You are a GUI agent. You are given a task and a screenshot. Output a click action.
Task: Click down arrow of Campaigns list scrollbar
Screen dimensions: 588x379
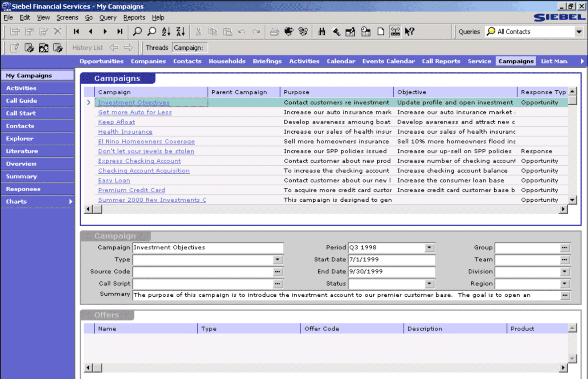tap(572, 200)
